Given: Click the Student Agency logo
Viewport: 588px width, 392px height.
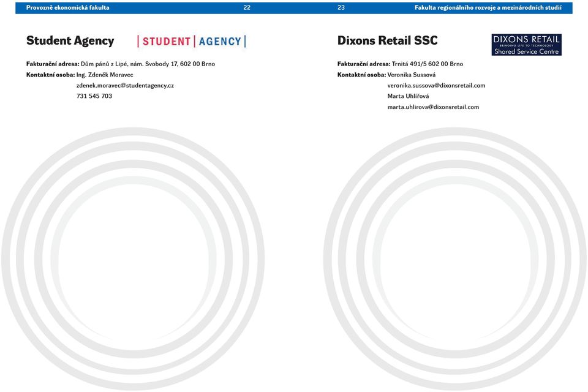Looking at the screenshot, I should click(192, 41).
